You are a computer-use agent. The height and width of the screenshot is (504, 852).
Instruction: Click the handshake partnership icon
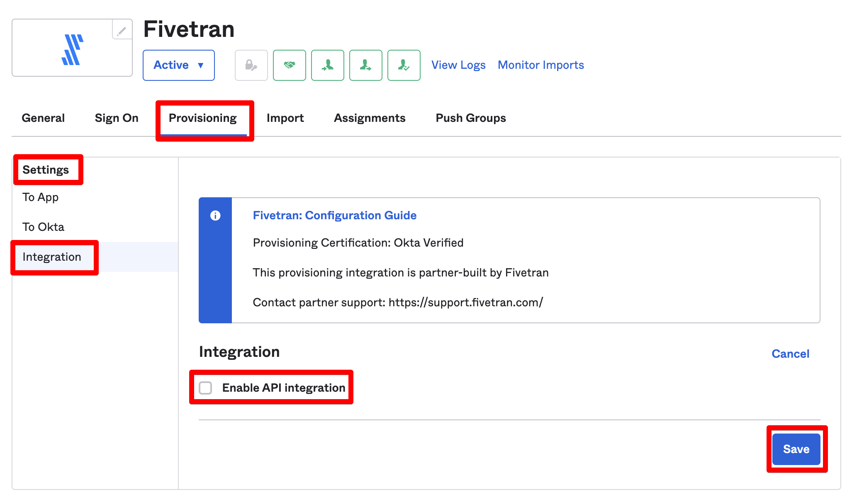click(x=290, y=65)
